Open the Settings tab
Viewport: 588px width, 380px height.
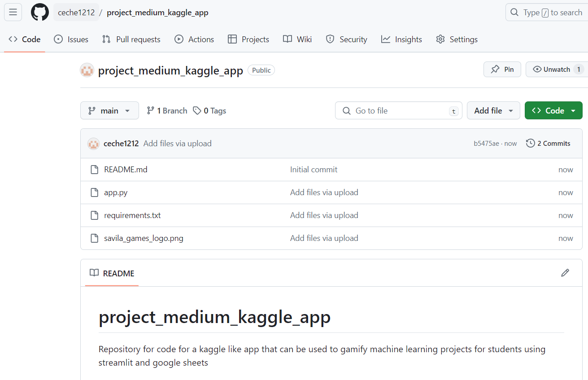pos(457,39)
